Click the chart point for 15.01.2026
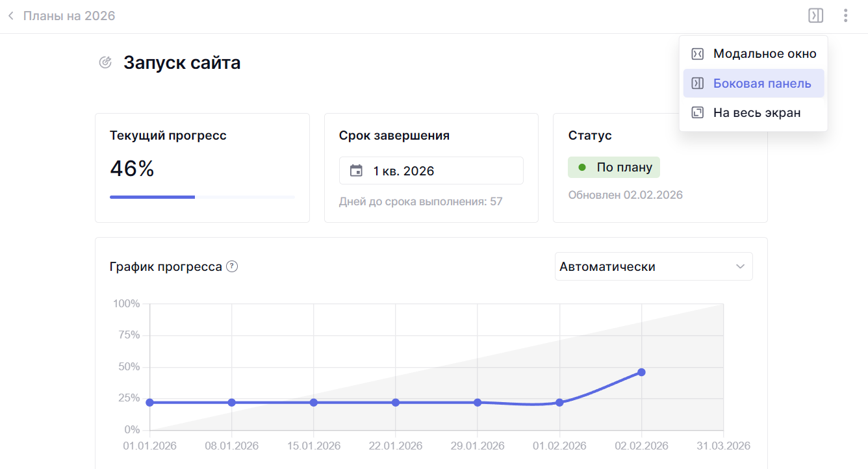 pyautogui.click(x=314, y=403)
